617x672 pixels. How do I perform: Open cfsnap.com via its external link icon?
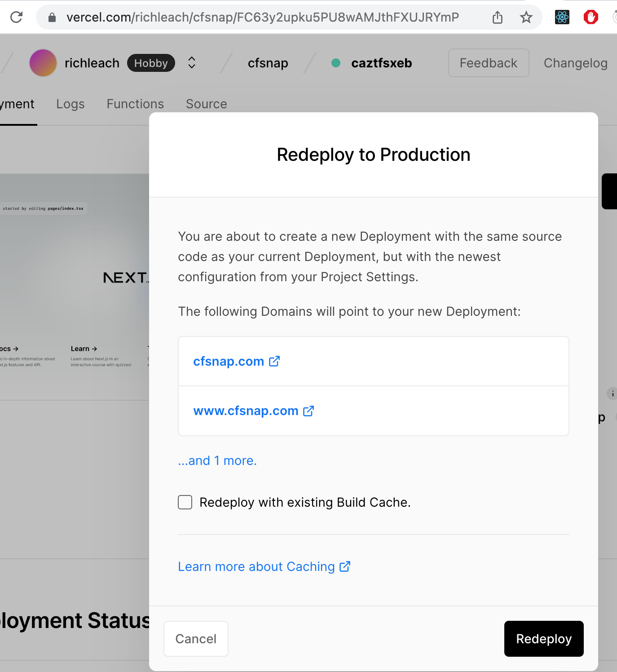point(274,361)
